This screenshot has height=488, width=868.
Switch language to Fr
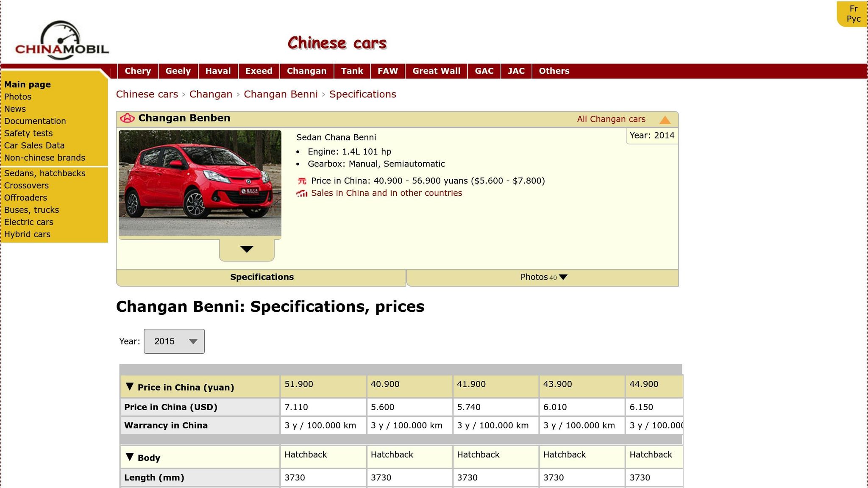pos(854,8)
